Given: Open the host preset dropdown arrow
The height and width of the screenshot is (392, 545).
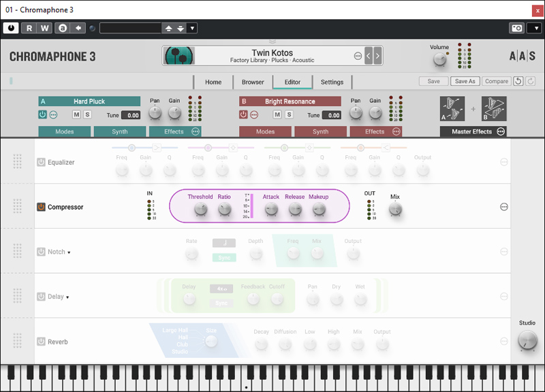Looking at the screenshot, I should [x=192, y=28].
